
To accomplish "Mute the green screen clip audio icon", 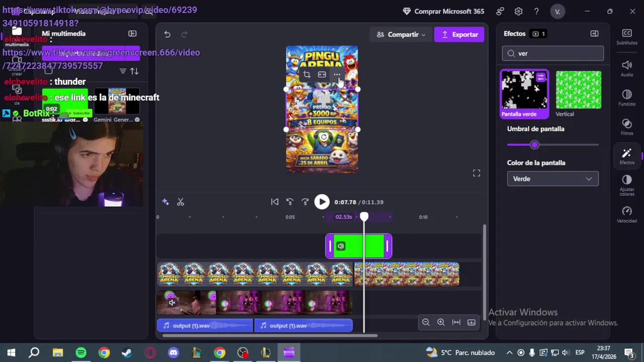I will [x=341, y=246].
